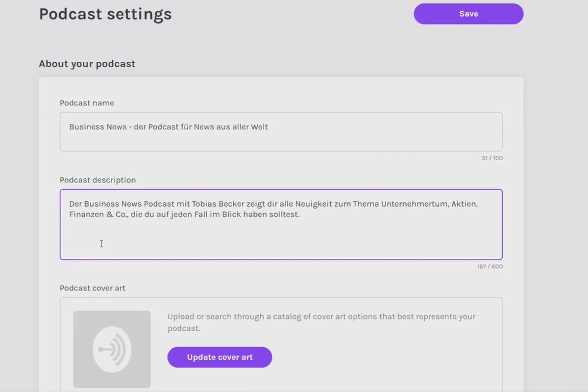Select the podcast cover art placeholder thumbnail
The width and height of the screenshot is (588, 392).
tap(112, 349)
